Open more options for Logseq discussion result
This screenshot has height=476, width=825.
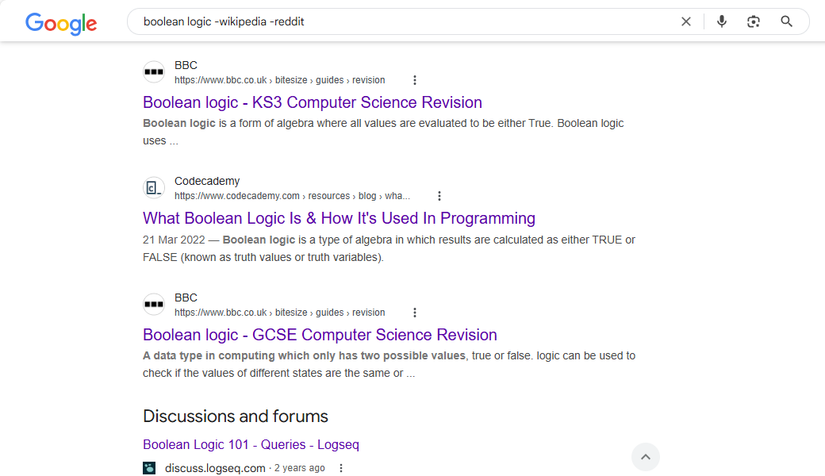click(x=341, y=468)
